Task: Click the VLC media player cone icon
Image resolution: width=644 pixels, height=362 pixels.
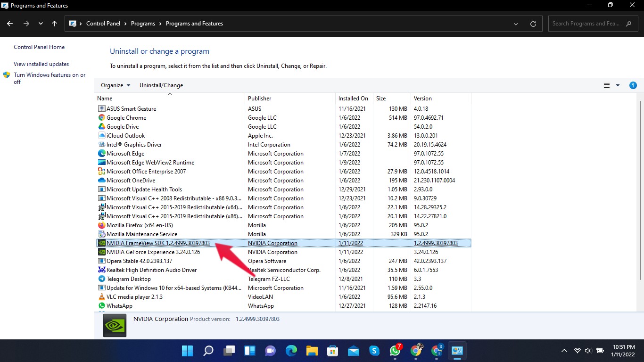Action: [x=101, y=297]
